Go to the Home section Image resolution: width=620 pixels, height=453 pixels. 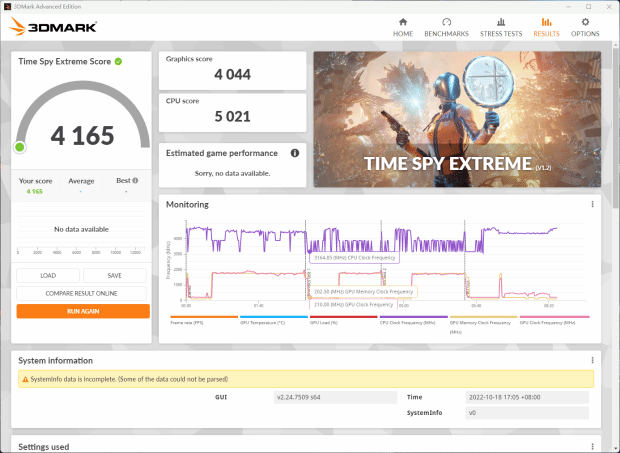point(403,27)
